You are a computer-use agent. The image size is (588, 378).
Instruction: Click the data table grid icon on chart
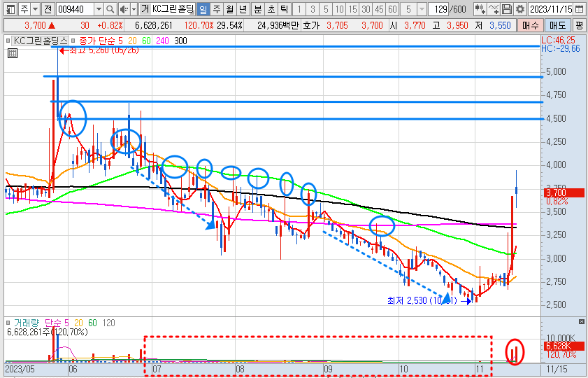(x=13, y=53)
